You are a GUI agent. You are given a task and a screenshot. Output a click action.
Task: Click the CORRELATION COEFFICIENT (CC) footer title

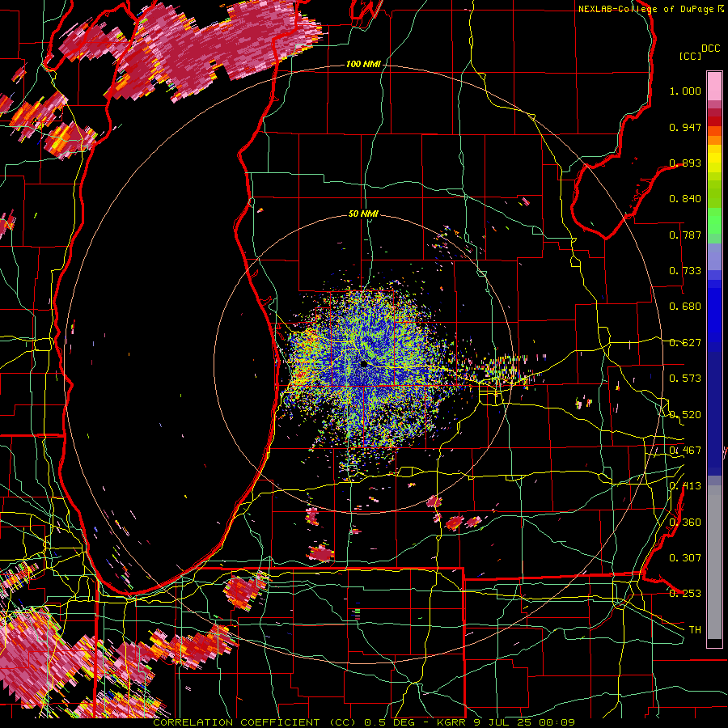click(255, 722)
